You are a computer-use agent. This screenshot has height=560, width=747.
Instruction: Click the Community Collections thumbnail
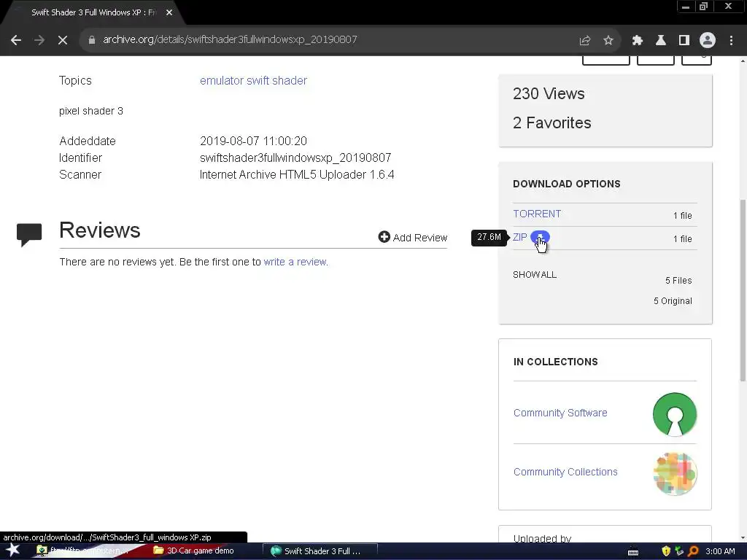click(x=675, y=474)
